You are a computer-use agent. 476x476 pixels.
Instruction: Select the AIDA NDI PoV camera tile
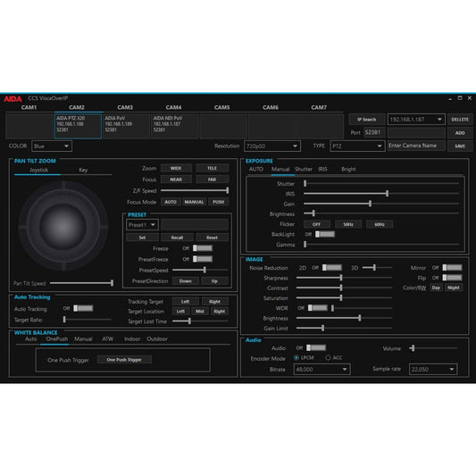coord(174,126)
